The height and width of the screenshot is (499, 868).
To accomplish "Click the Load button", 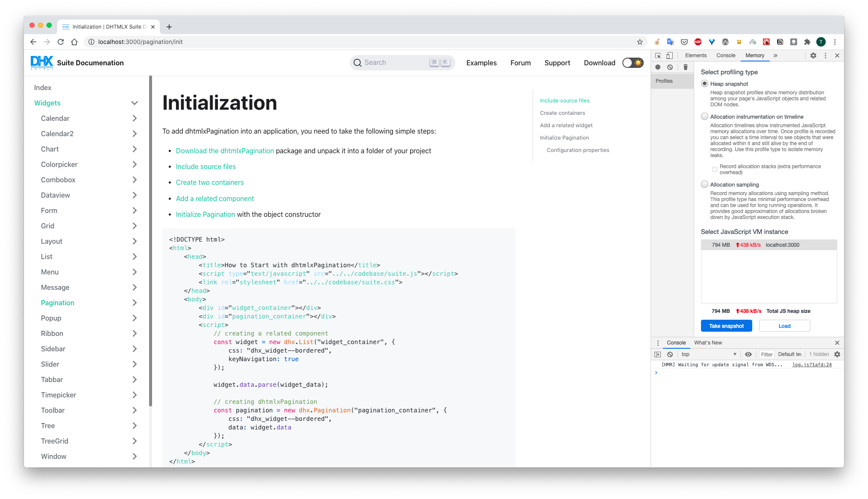I will click(784, 326).
